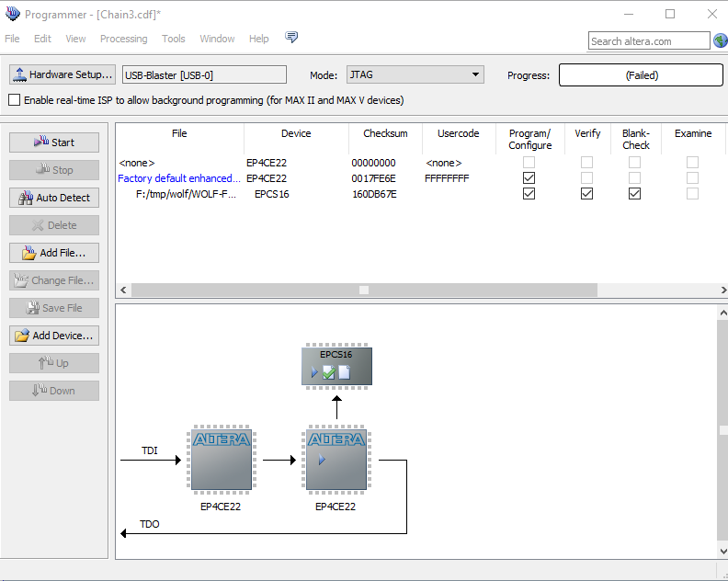Viewport: 728px width, 581px height.
Task: Click the Save File button
Action: pos(54,308)
